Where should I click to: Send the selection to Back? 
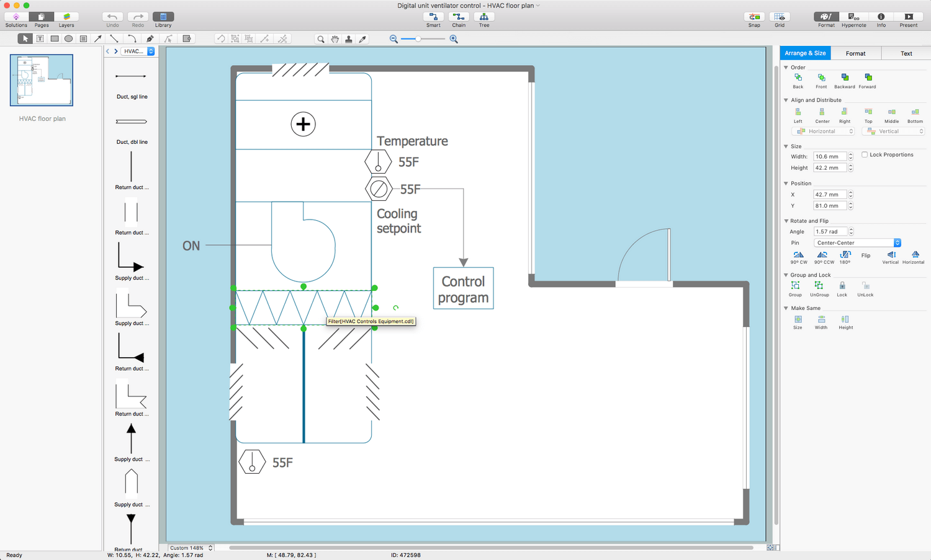798,79
